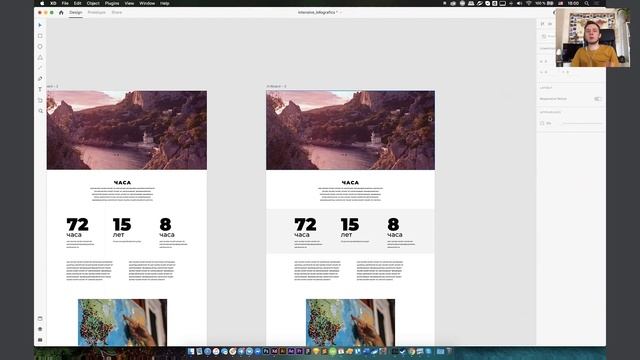Click the Wi-Fi icon in menu bar

pos(529,3)
